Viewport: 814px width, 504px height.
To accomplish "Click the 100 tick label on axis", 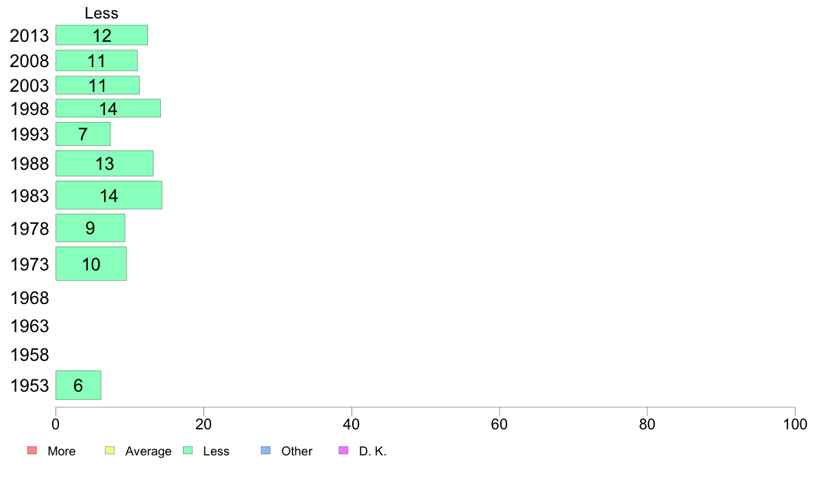I will (x=795, y=425).
